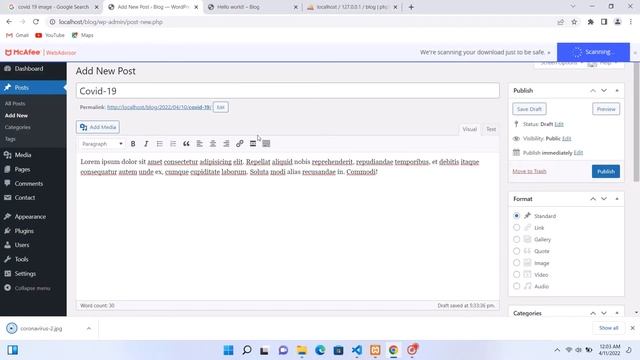Align text left

click(200, 144)
